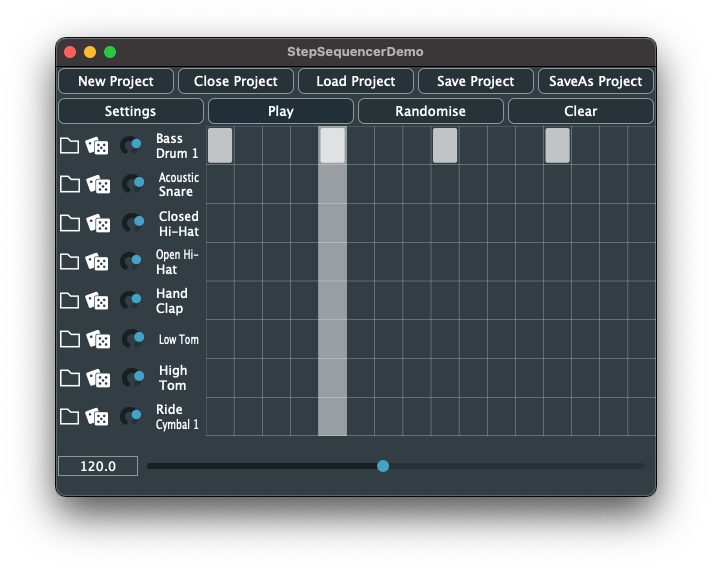The image size is (712, 570).
Task: Enable the first Acoustic Snare step
Action: [220, 184]
